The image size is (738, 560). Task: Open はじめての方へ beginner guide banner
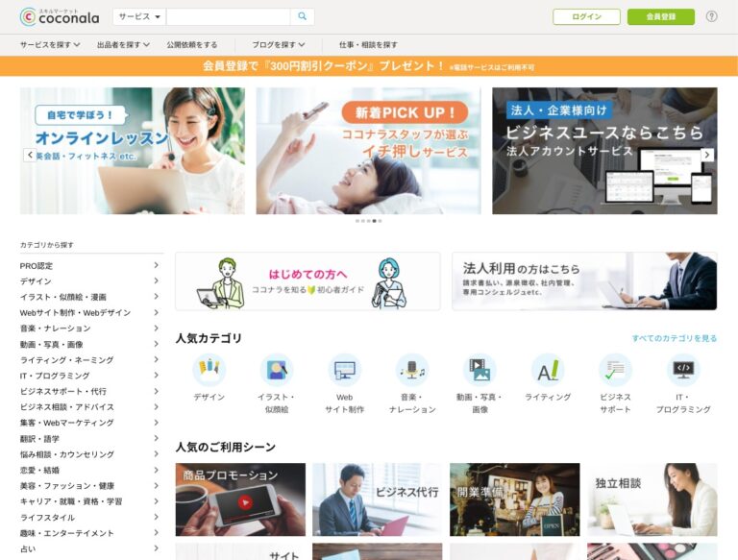click(x=307, y=281)
